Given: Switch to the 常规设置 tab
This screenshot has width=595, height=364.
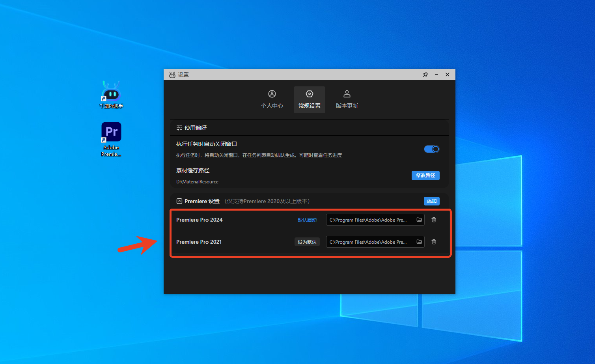Looking at the screenshot, I should (310, 99).
